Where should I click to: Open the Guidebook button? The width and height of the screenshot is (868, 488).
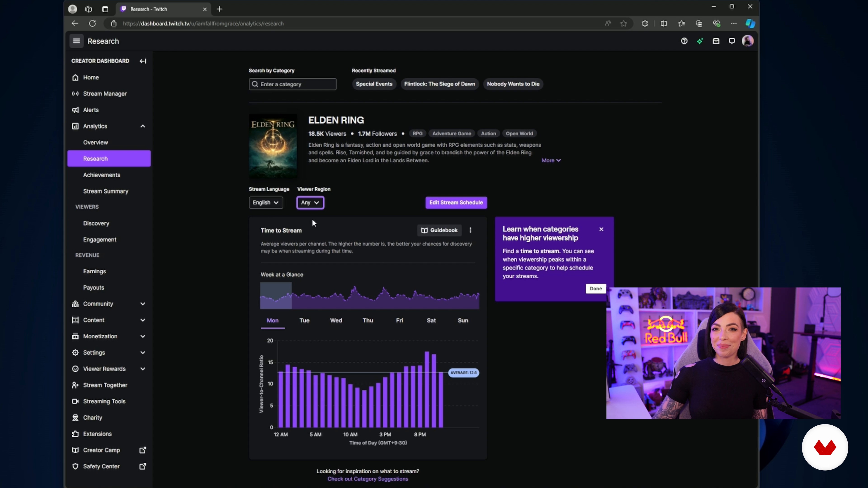(x=439, y=230)
